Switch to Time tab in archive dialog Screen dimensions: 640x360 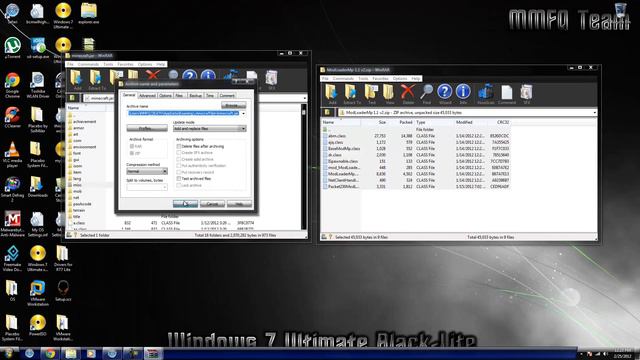pos(210,96)
